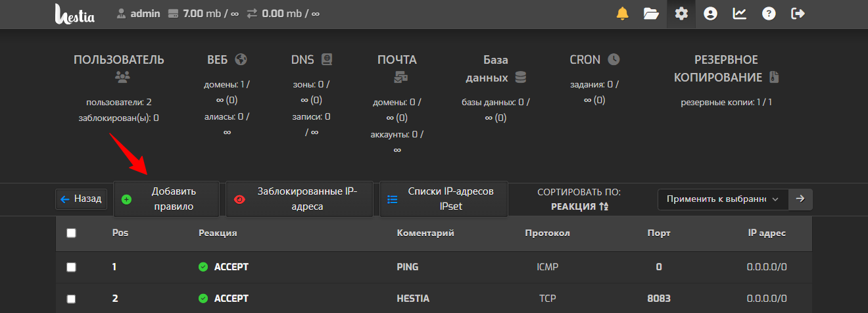This screenshot has height=313, width=868.
Task: Click the users group icon under ПОЛЬЗОВАТЕЛЬ
Action: click(x=122, y=77)
